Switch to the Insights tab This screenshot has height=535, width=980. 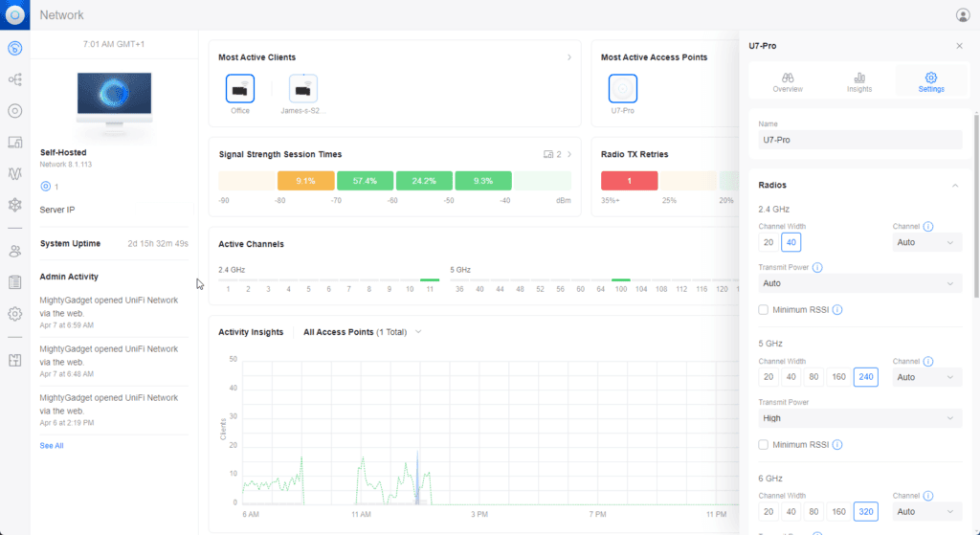click(858, 82)
